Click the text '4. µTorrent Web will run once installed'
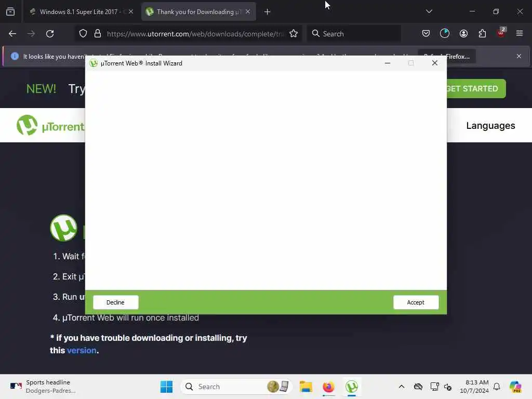Viewport: 532px width, 399px height. coord(126,317)
